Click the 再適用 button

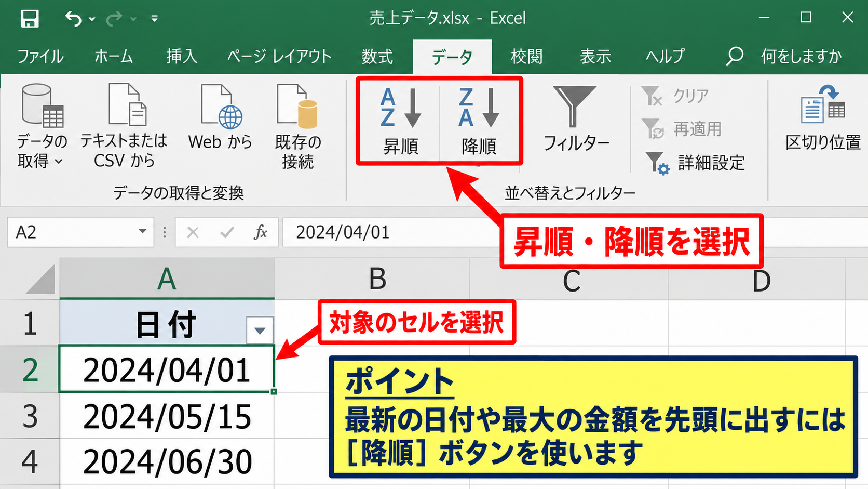pyautogui.click(x=681, y=129)
